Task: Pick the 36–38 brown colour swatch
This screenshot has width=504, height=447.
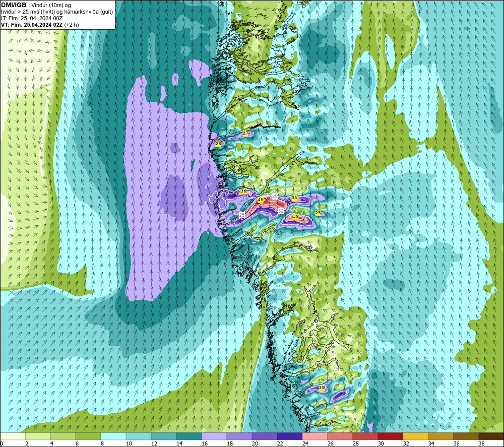Action: point(466,436)
